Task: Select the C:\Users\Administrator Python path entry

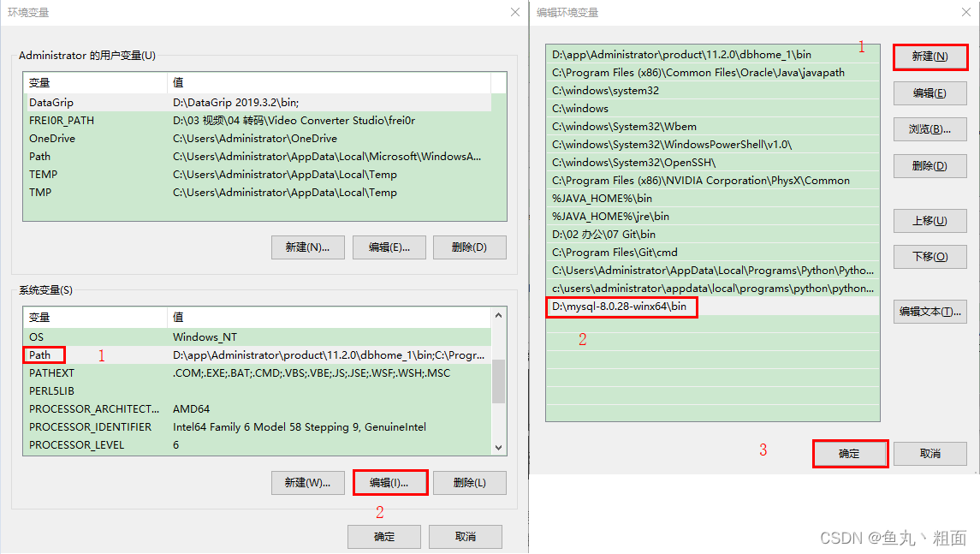Action: [712, 271]
